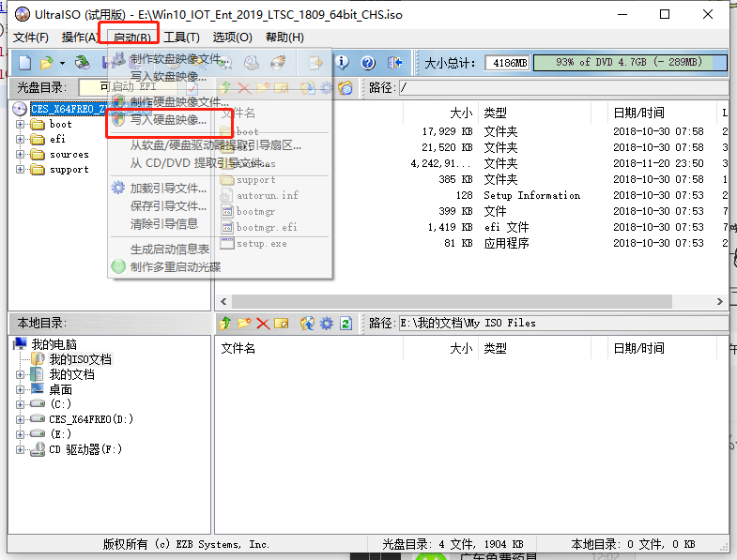Open the 工具(T) menu
This screenshot has width=737, height=560.
pos(181,38)
